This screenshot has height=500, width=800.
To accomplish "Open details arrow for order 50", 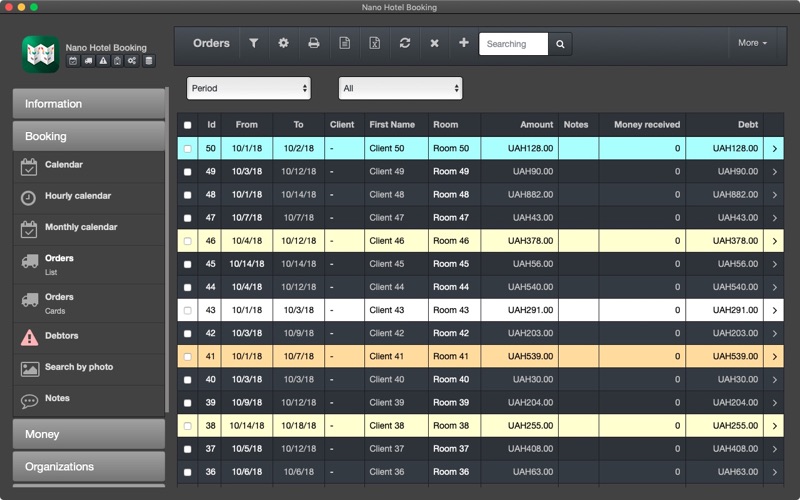I will [x=774, y=148].
